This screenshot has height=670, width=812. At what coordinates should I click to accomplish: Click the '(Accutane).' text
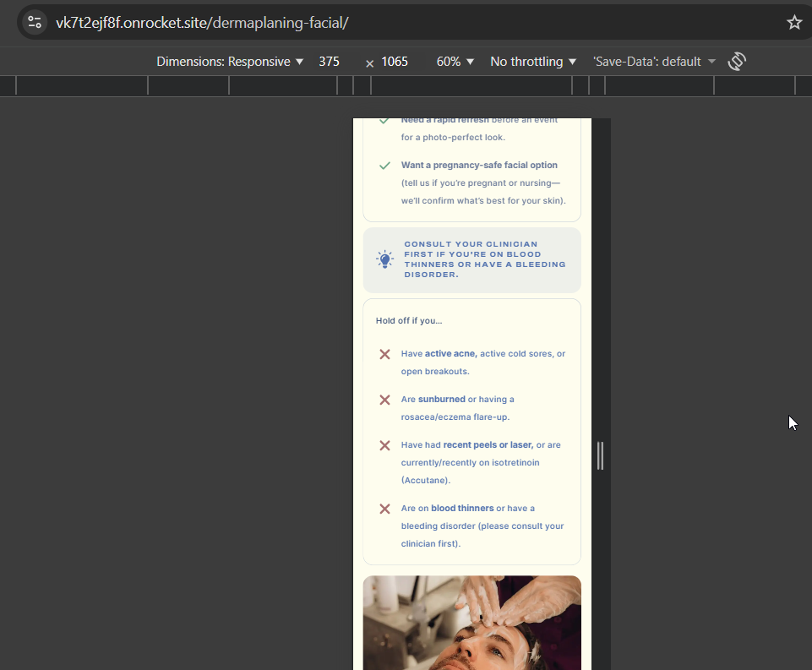(426, 480)
